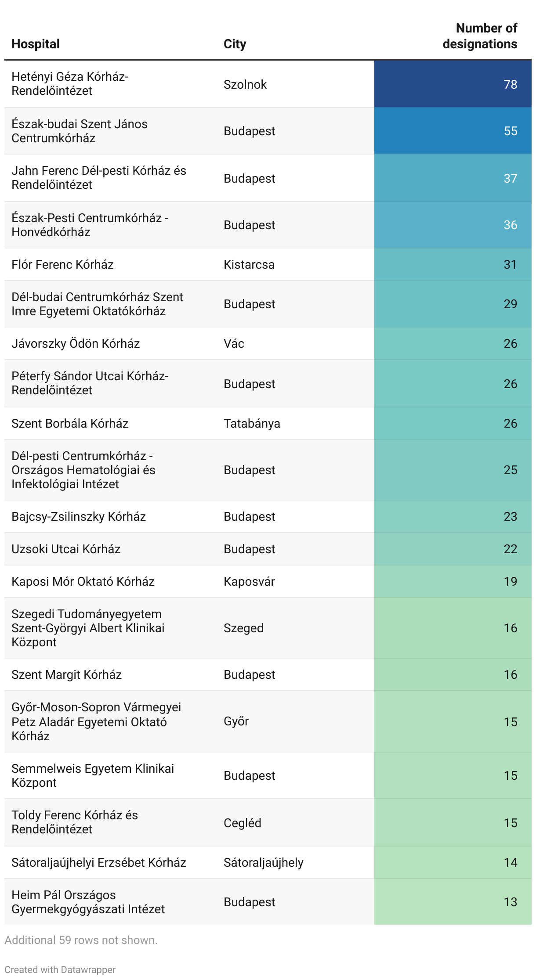Click the Kistarcsa city cell
536x980 pixels.
(x=249, y=264)
